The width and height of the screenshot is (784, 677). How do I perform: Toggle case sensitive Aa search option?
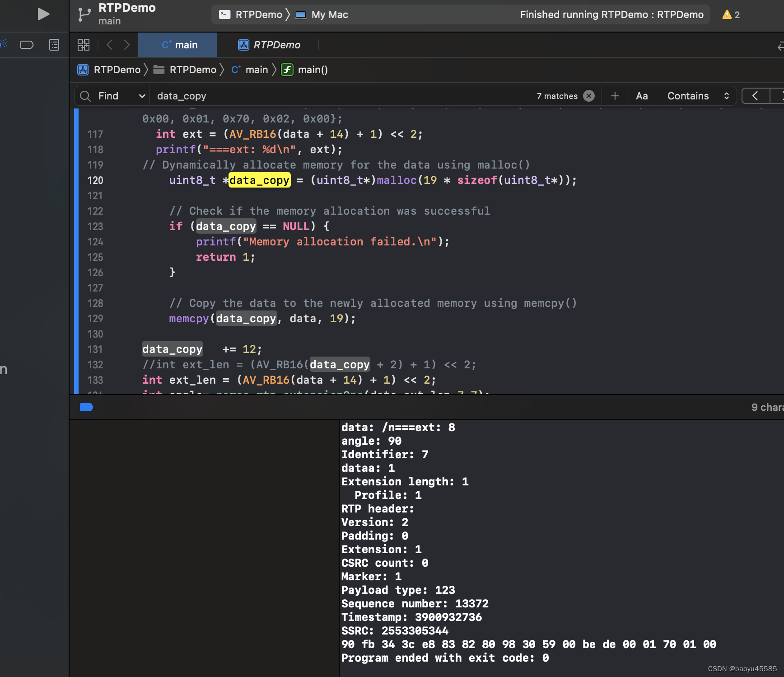(x=642, y=96)
